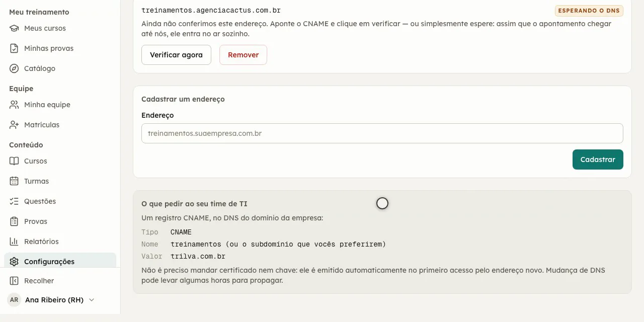Click the open book icon beside Cursos
The image size is (644, 322).
pos(14,161)
